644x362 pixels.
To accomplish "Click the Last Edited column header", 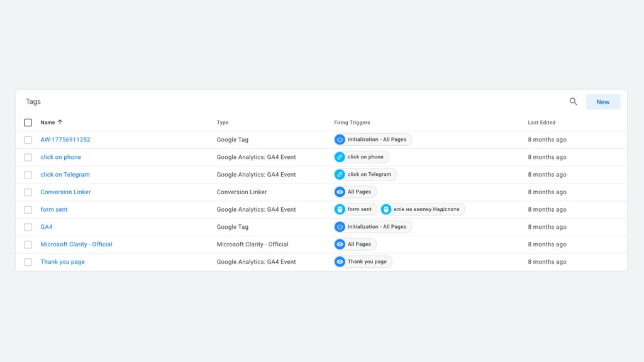I will pyautogui.click(x=541, y=123).
